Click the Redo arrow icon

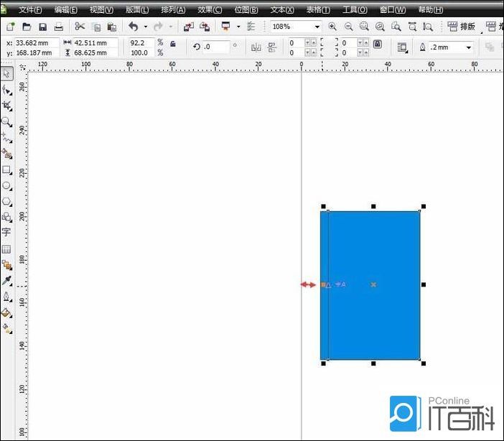click(x=158, y=27)
